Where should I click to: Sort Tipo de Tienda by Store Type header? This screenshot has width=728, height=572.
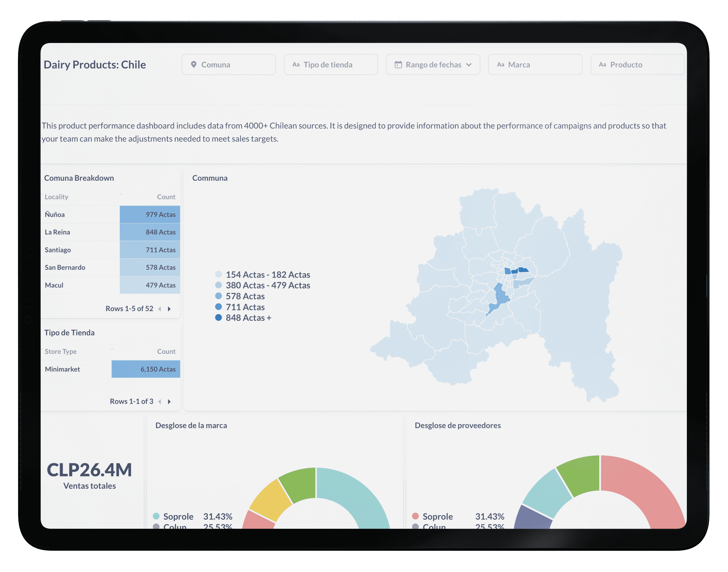click(x=61, y=352)
